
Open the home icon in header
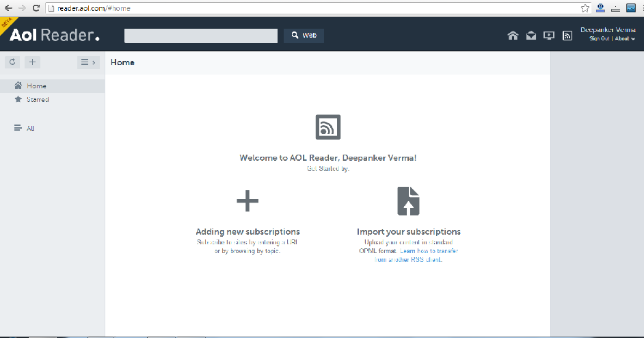(513, 36)
